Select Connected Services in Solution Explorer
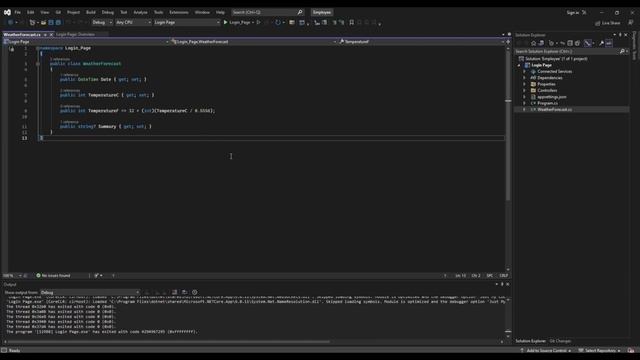The image size is (640, 360). coord(554,71)
